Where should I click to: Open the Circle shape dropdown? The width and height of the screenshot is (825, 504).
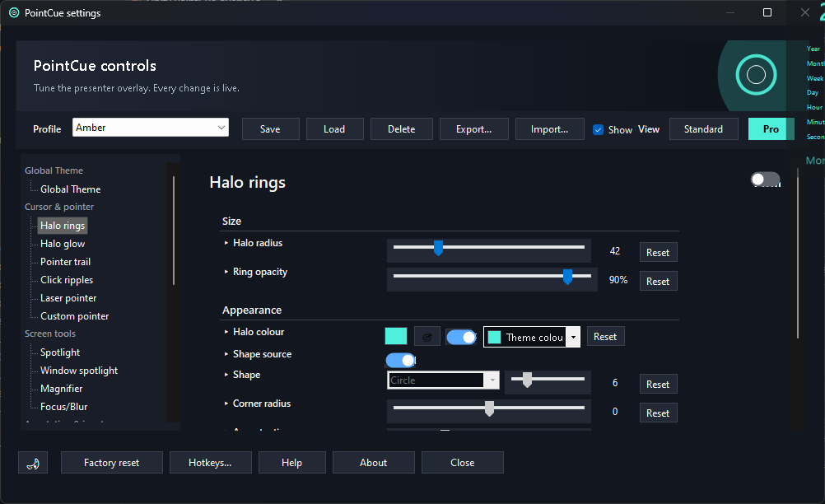pyautogui.click(x=443, y=380)
